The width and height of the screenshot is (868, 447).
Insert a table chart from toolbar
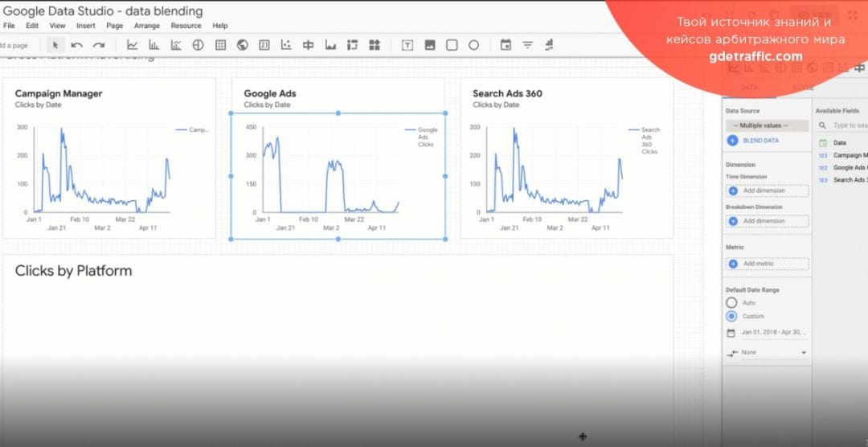(x=220, y=46)
